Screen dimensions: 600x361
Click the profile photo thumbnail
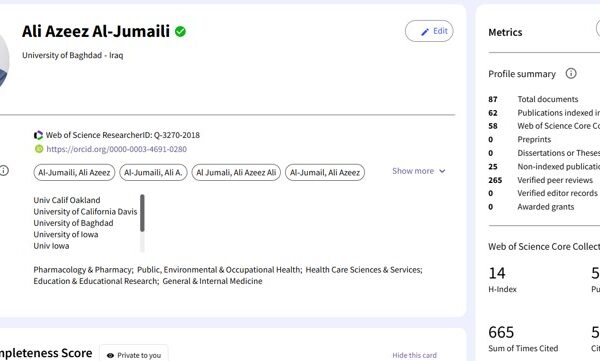(4, 59)
